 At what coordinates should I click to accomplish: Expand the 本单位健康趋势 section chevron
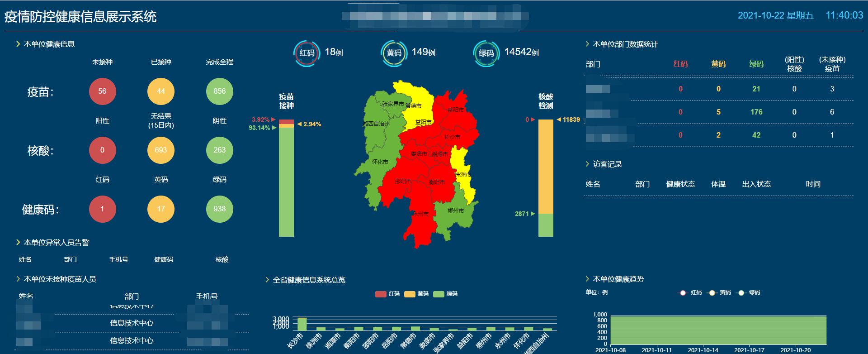587,279
